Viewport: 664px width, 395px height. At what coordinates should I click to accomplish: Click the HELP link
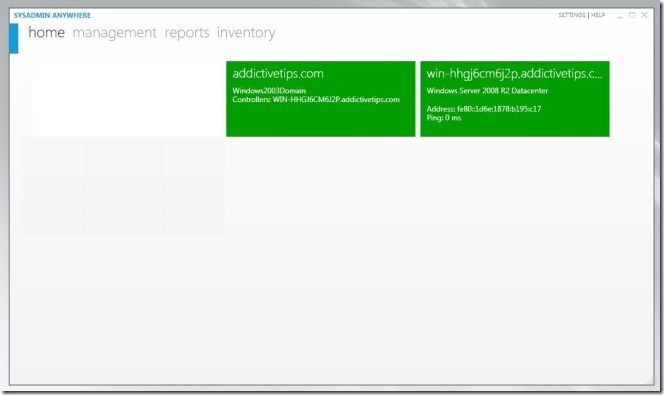(x=598, y=15)
